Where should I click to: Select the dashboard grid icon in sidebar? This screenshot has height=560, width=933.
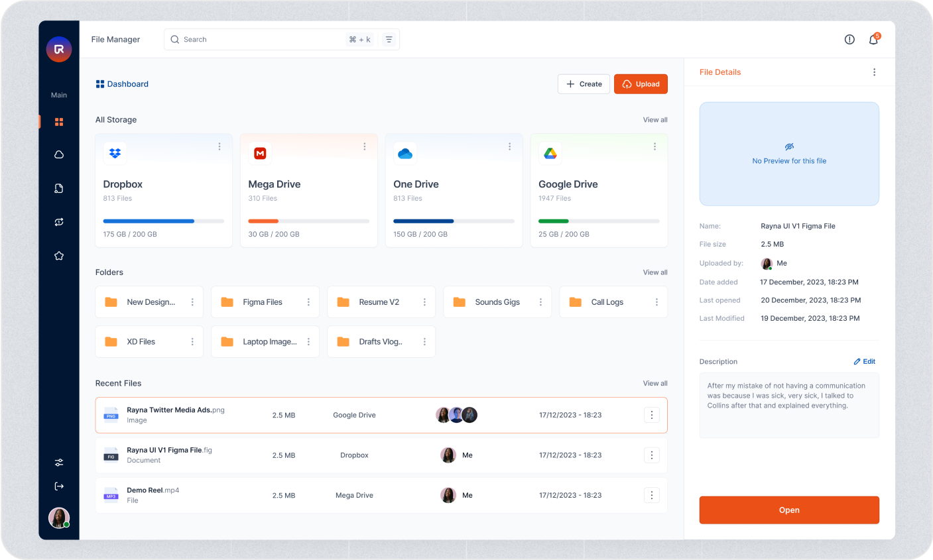pos(59,122)
